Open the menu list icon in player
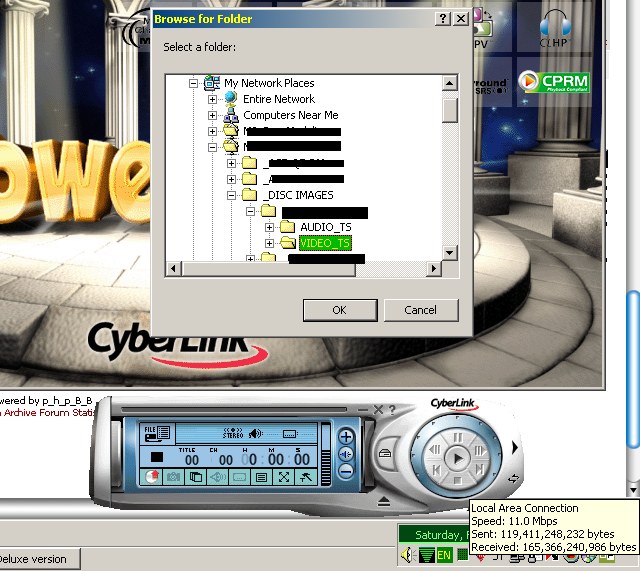The height and width of the screenshot is (571, 640). coord(262,477)
